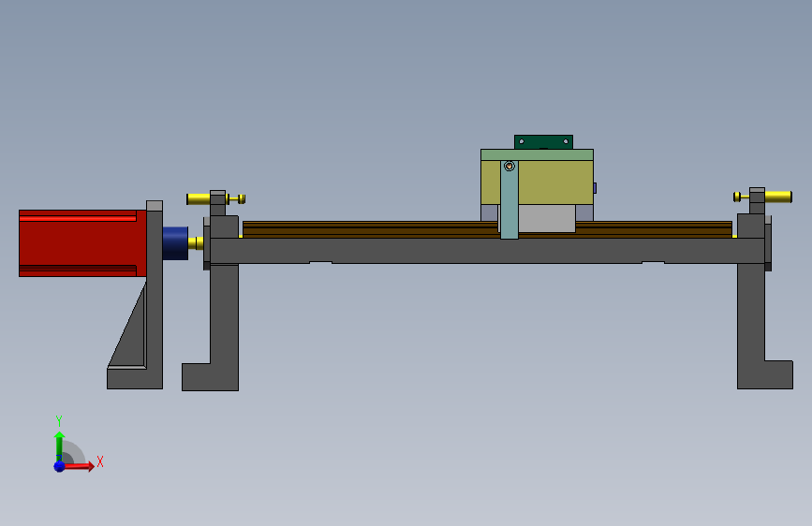Click the red X axis arrow of the triad

click(79, 466)
